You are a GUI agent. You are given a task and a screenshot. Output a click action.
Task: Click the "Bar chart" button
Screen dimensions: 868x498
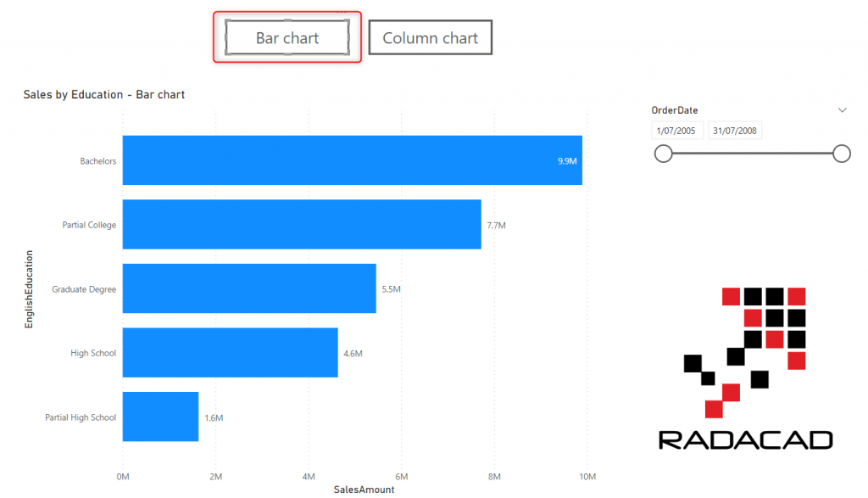[287, 38]
